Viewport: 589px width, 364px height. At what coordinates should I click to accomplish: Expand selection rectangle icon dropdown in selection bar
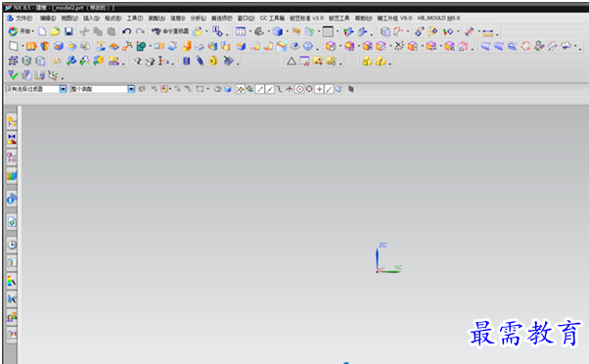pos(207,89)
